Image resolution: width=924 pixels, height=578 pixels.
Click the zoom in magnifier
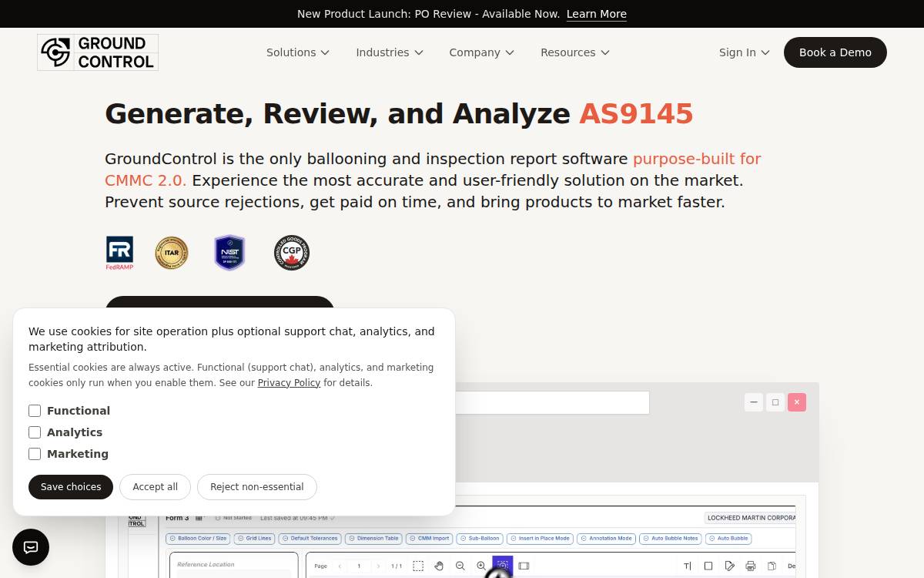coord(481,566)
